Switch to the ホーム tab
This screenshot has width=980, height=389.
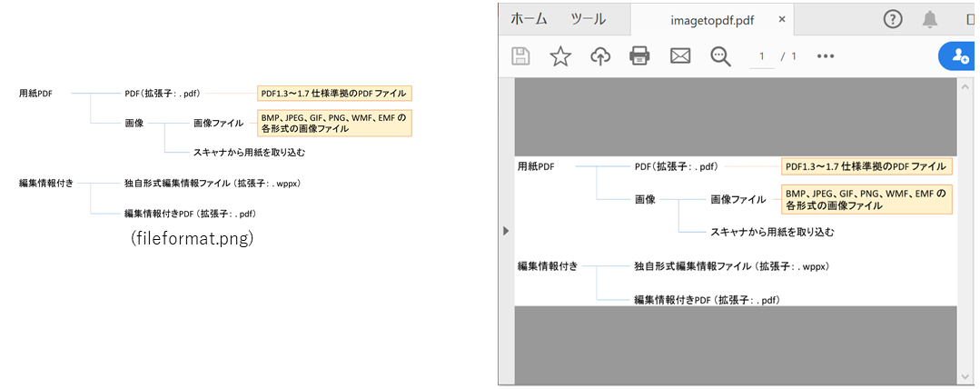click(529, 19)
